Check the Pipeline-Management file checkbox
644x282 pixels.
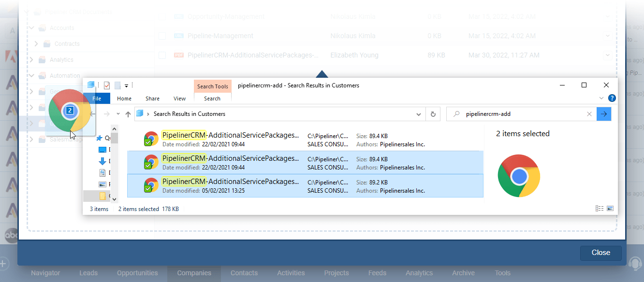coord(162,35)
